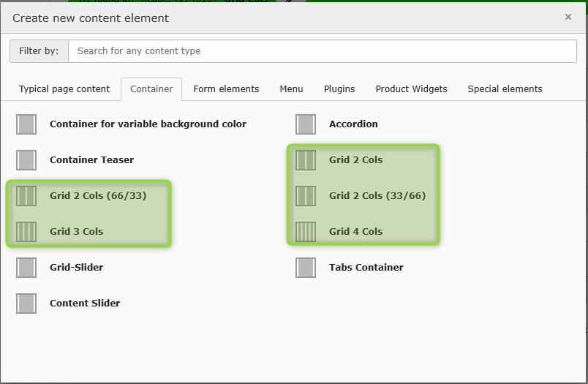Click the Tabs Container icon
The image size is (588, 384).
pyautogui.click(x=306, y=268)
